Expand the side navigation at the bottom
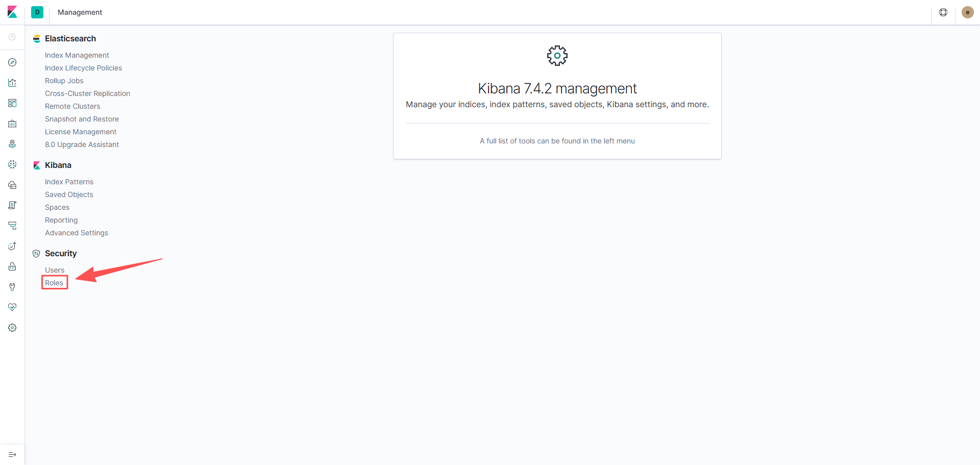 12,454
